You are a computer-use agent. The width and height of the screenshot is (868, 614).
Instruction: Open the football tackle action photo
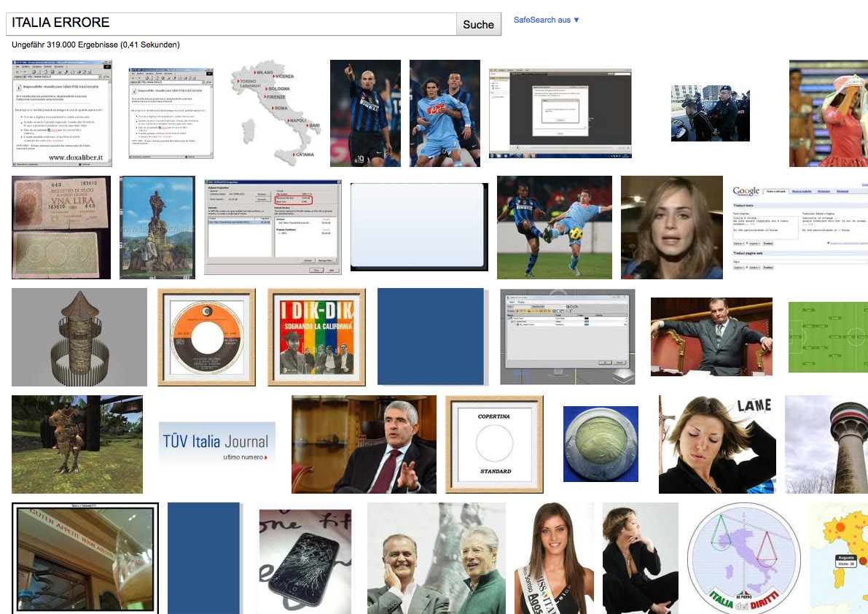coord(555,228)
